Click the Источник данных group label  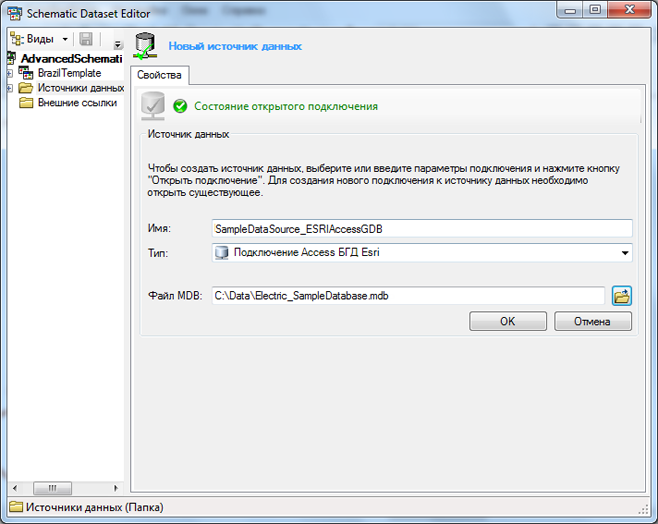coord(188,134)
